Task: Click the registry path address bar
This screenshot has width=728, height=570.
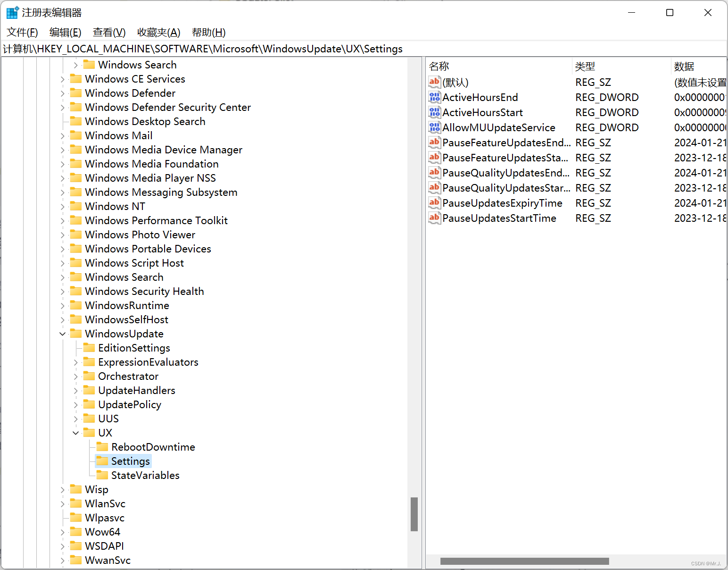Action: click(x=364, y=49)
